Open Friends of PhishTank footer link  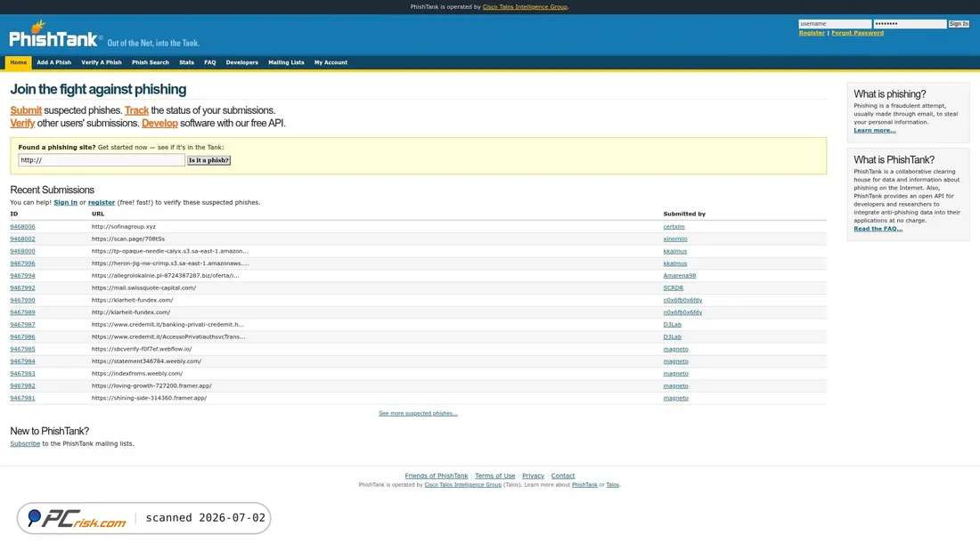click(437, 476)
